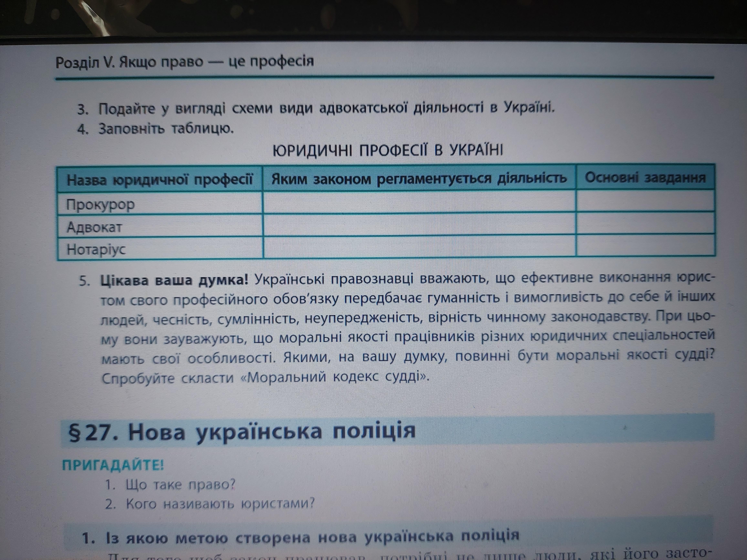
Task: Click the 'ПРИГАДАЙТЕ!' label
Action: pos(113,466)
